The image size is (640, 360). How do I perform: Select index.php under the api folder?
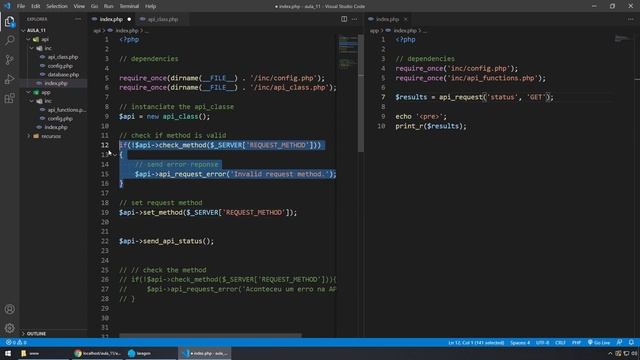56,83
